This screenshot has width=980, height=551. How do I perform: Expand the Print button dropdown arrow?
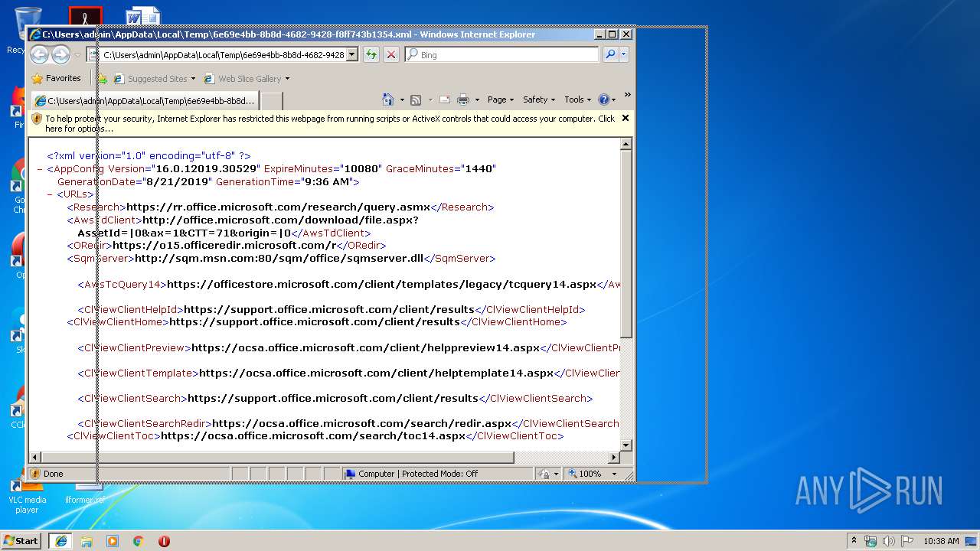476,99
